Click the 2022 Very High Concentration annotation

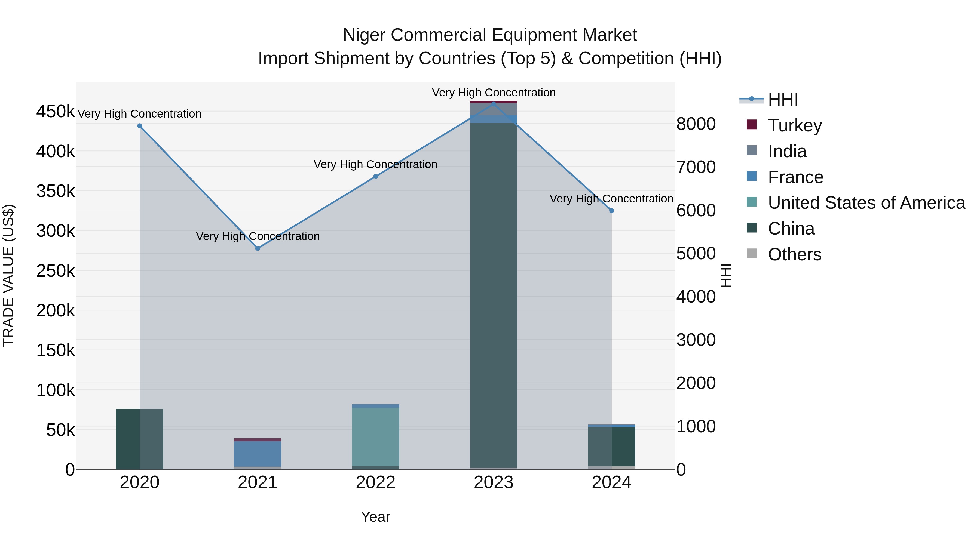(375, 164)
